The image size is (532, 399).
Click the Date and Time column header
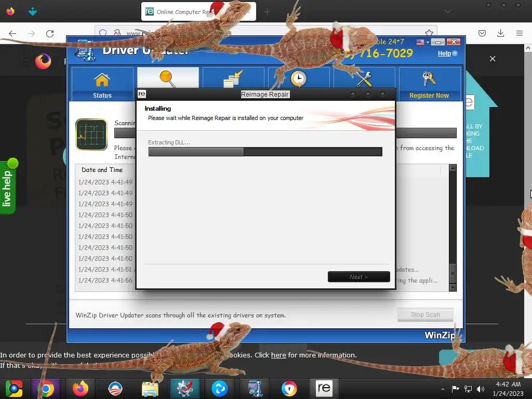(102, 170)
